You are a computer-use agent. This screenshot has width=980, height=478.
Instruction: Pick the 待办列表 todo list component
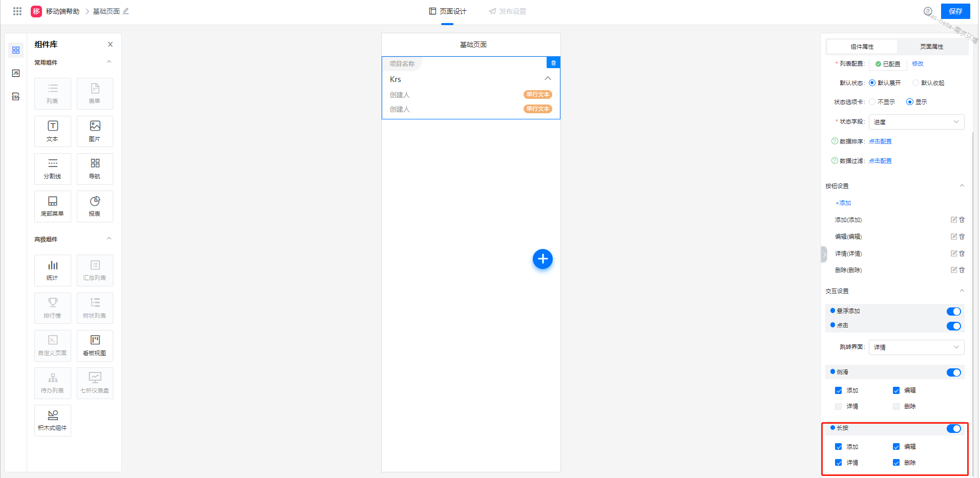tap(53, 383)
